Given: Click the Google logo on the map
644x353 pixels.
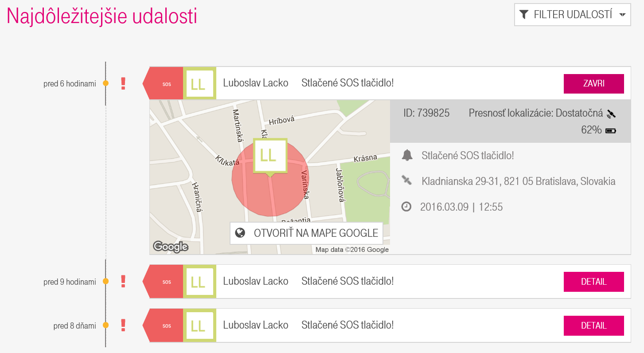Looking at the screenshot, I should tap(171, 247).
